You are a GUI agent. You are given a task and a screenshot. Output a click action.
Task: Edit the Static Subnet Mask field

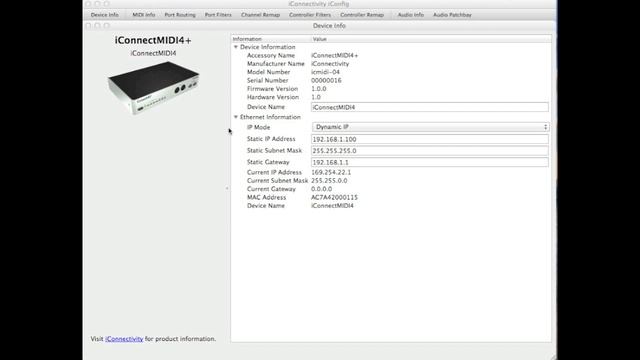click(430, 151)
